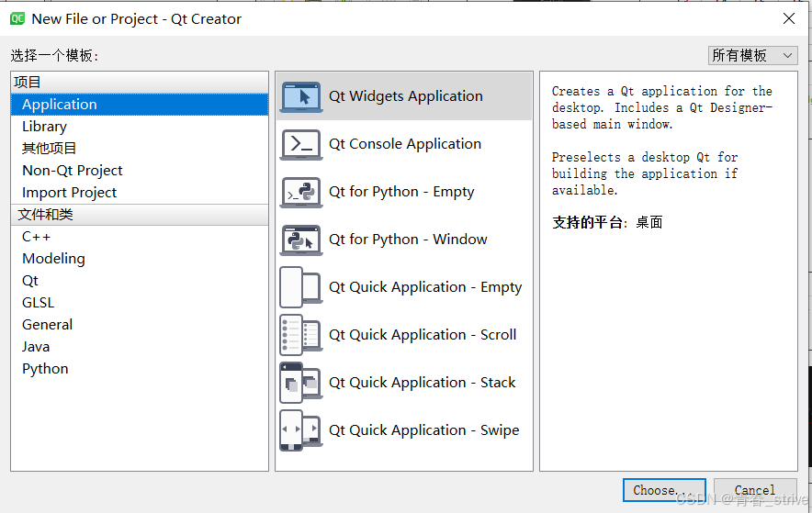Click the Qt Console Application terminal icon
This screenshot has height=513, width=812.
[x=301, y=144]
